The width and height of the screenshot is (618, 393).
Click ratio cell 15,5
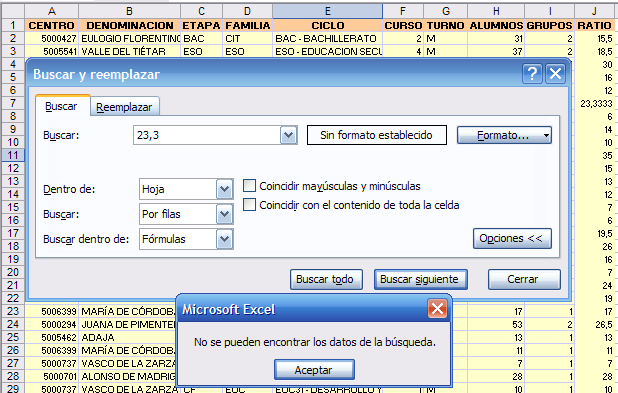(594, 38)
